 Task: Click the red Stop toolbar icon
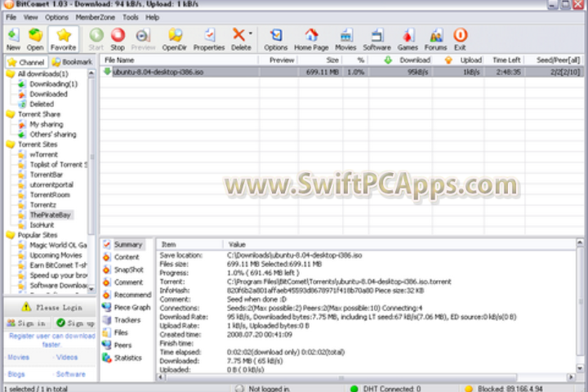tap(118, 39)
